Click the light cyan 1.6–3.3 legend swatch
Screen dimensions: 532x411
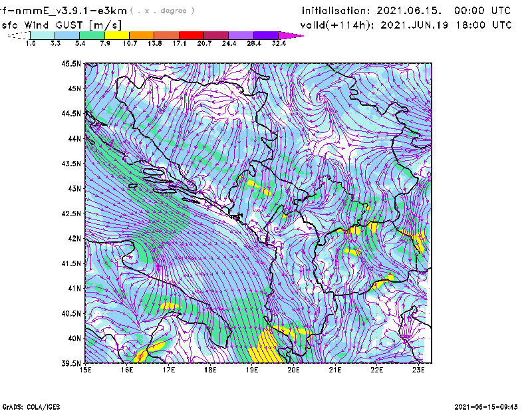pos(43,35)
